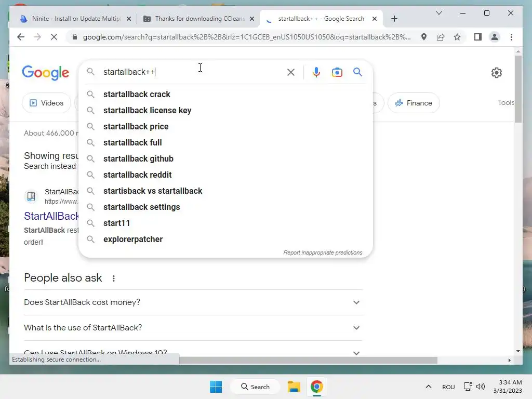Viewport: 532px width, 399px height.
Task: Go back to the previous page
Action: pyautogui.click(x=21, y=37)
